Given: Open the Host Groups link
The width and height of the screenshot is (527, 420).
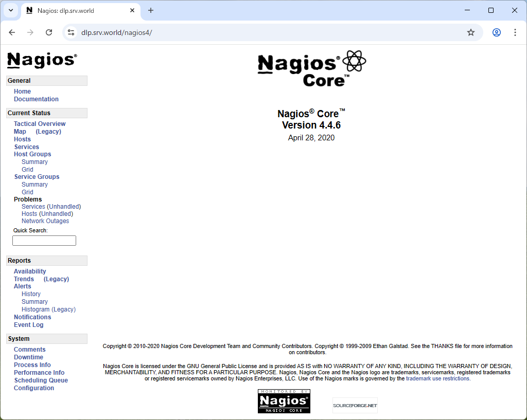Looking at the screenshot, I should coord(32,154).
